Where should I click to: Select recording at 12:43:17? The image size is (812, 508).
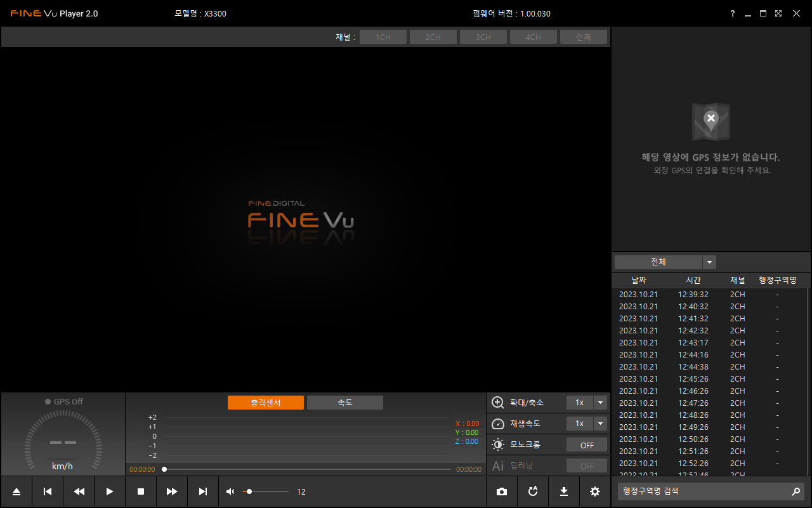click(709, 343)
